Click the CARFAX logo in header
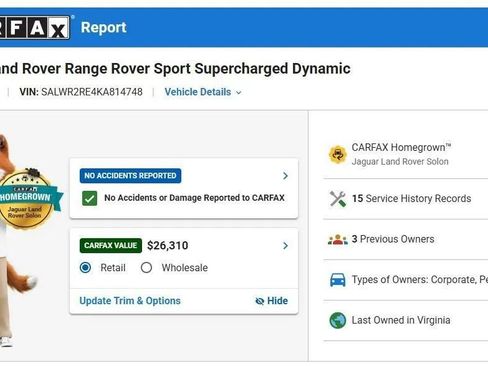This screenshot has width=488, height=366. coord(34,27)
